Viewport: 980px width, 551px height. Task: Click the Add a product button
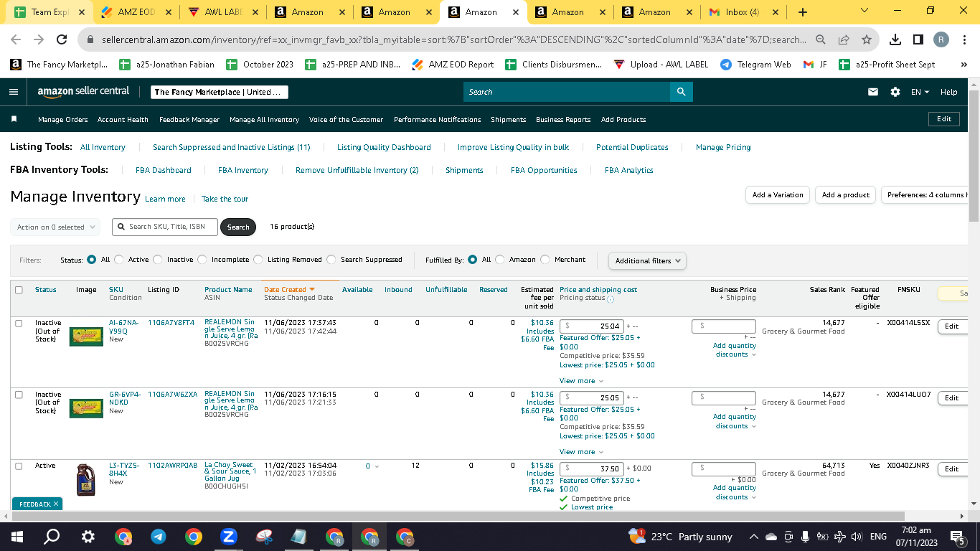click(x=846, y=195)
